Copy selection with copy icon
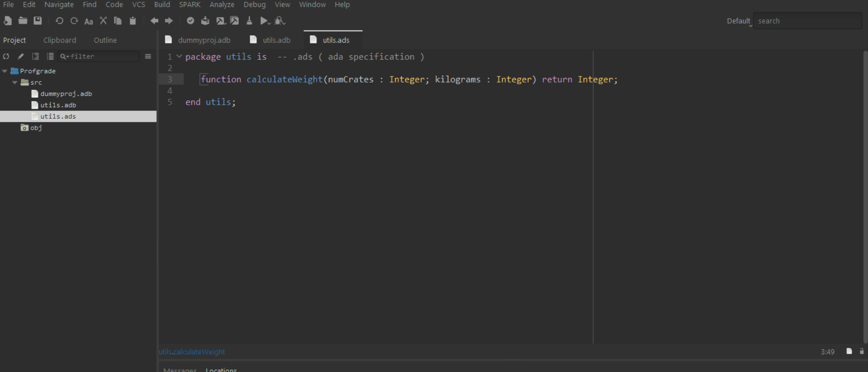868x372 pixels. tap(118, 21)
